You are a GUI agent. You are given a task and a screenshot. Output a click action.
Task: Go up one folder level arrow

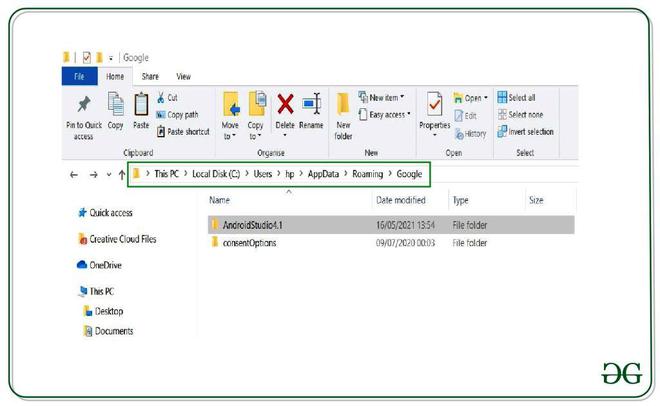click(x=122, y=175)
